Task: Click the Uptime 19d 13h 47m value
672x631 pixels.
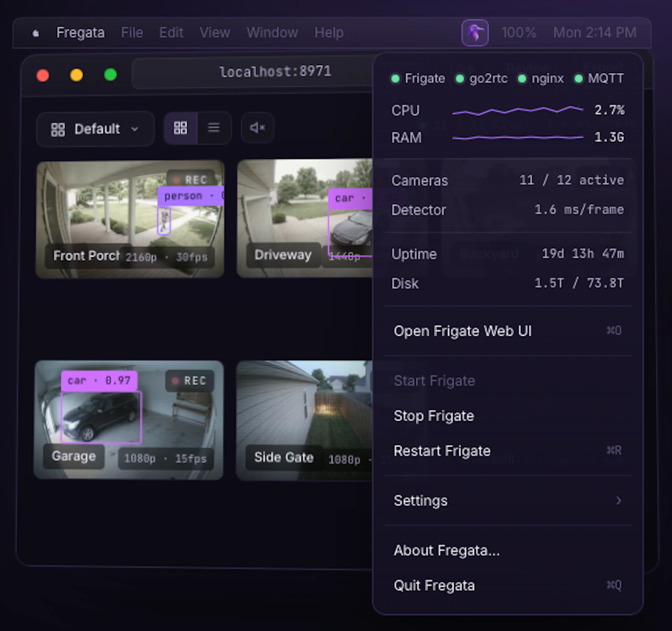Action: (583, 254)
